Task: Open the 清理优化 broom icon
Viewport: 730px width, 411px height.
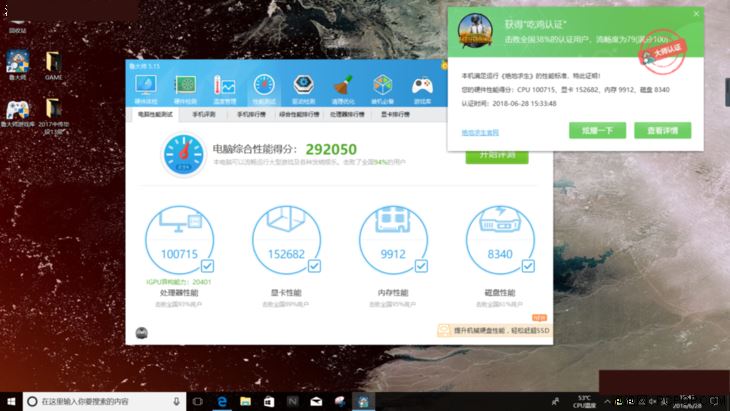Action: pyautogui.click(x=343, y=88)
